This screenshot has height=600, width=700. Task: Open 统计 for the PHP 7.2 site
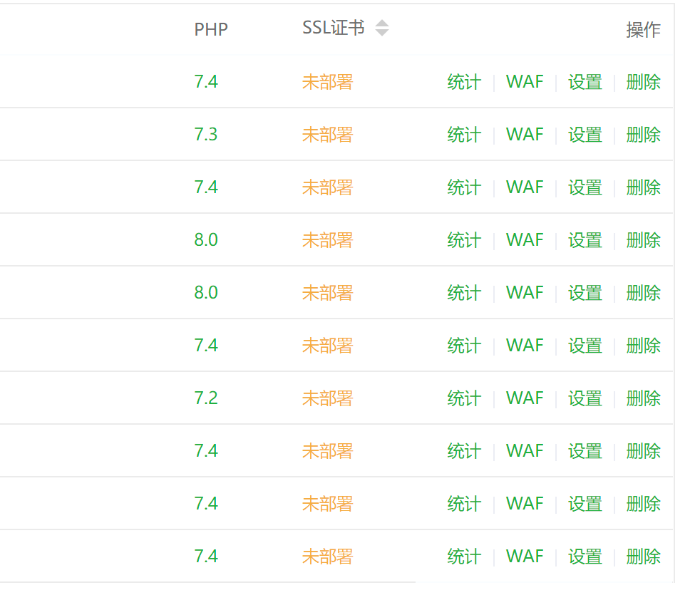(464, 398)
